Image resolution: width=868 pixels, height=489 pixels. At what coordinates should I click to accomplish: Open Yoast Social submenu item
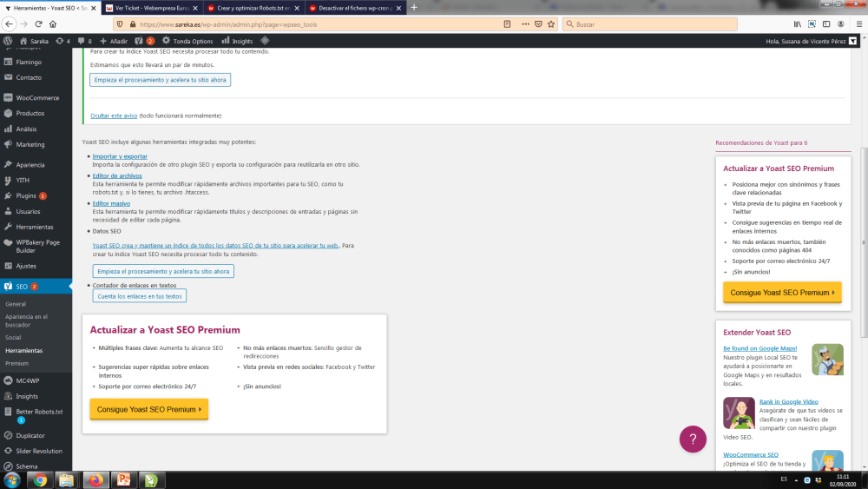click(x=13, y=337)
